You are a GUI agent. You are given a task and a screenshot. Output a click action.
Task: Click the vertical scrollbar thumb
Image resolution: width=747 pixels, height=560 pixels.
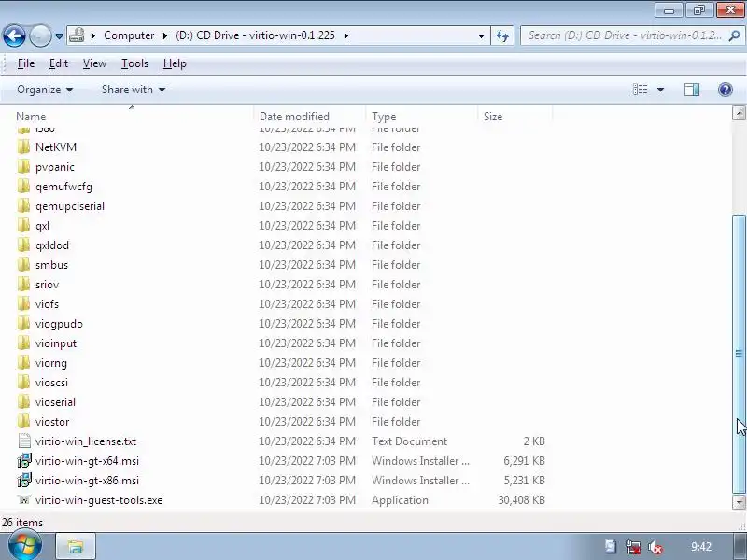739,354
